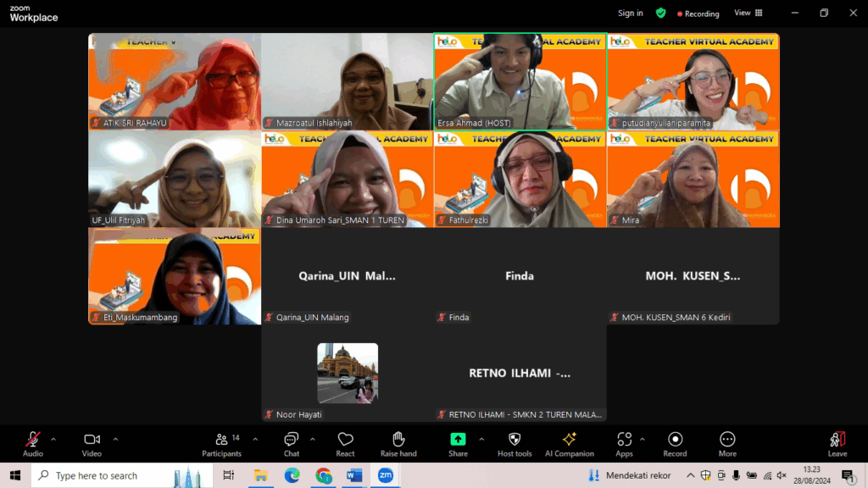Expand the audio options chevron
This screenshot has width=868, height=488.
click(x=53, y=439)
